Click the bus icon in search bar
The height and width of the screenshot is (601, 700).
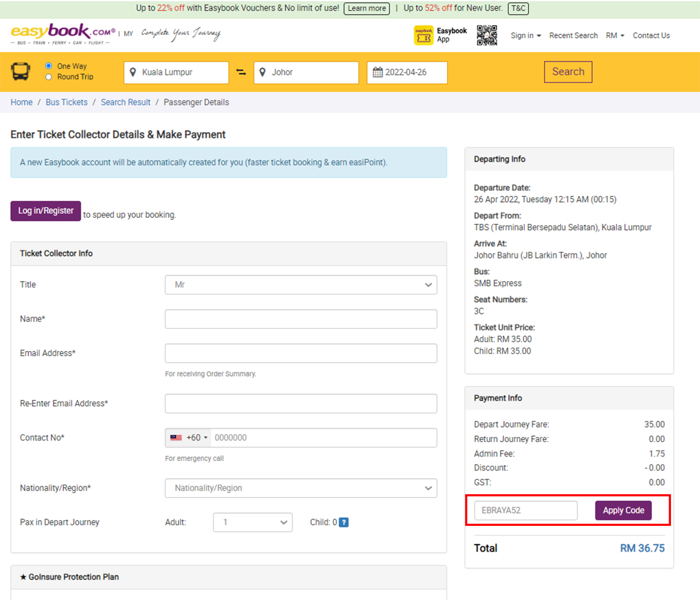coord(21,71)
